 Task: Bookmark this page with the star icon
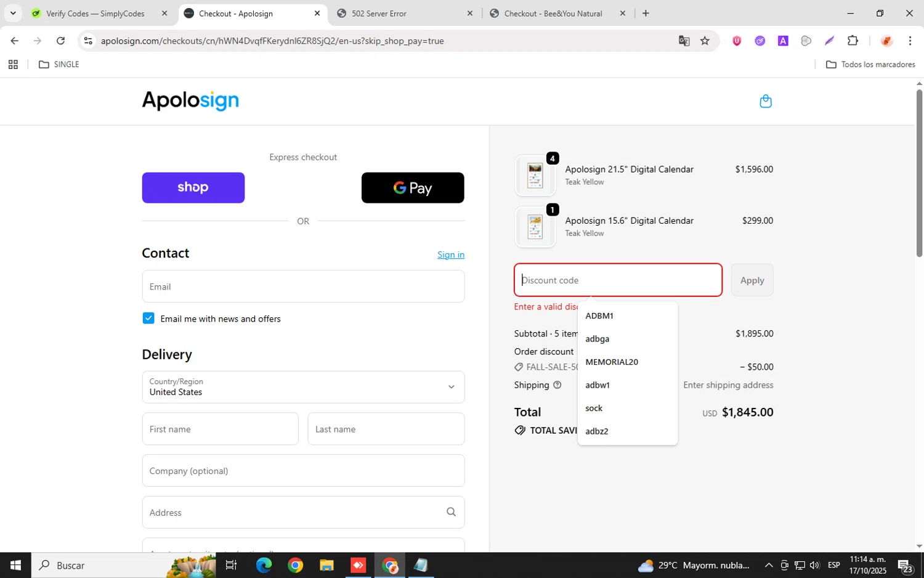[x=705, y=41]
